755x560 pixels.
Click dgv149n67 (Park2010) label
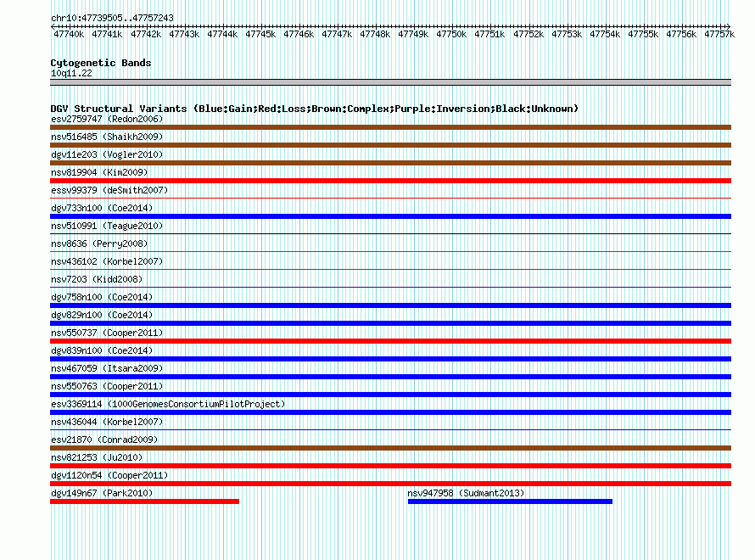coord(102,493)
